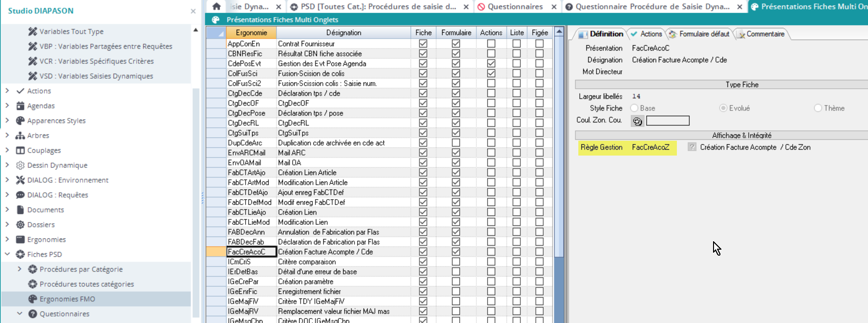Click the Agendas calendar icon
The image size is (868, 323).
(20, 106)
